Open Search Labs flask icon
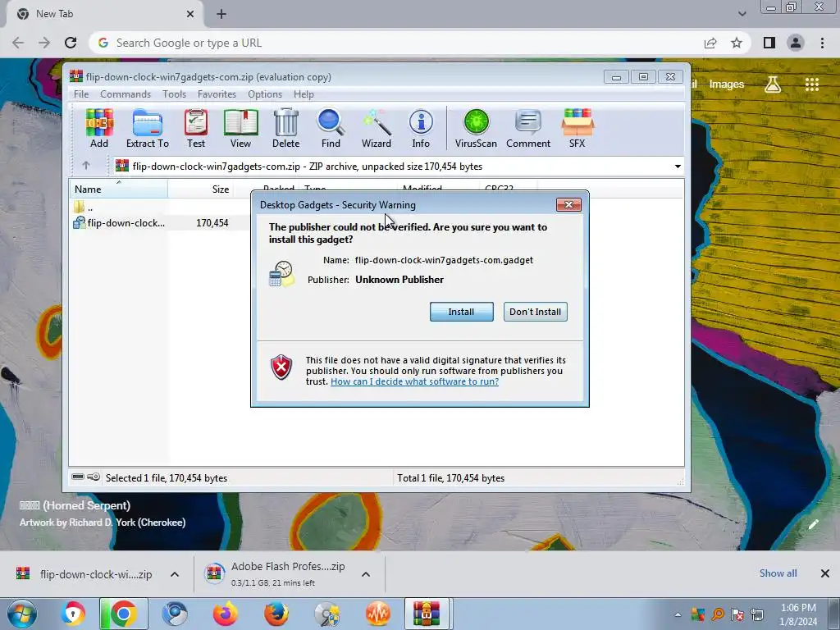The image size is (840, 630). [773, 84]
